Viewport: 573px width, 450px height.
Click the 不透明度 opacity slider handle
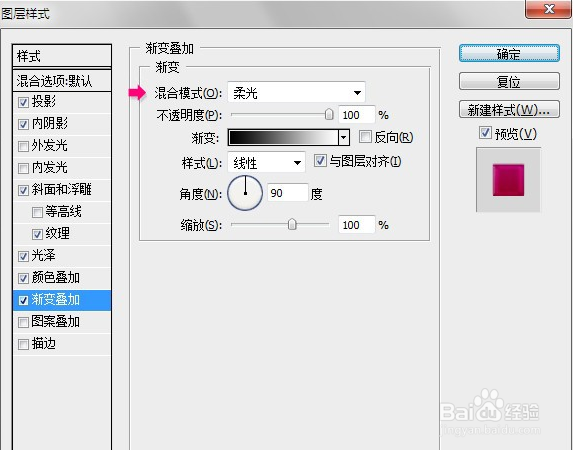(x=329, y=114)
